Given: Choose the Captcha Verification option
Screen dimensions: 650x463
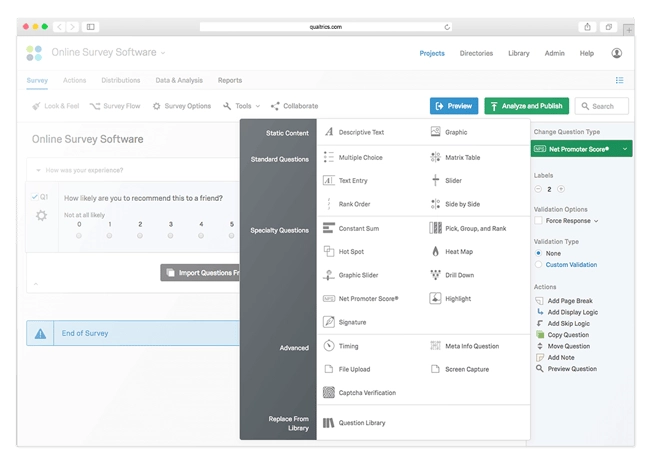Looking at the screenshot, I should (x=367, y=393).
